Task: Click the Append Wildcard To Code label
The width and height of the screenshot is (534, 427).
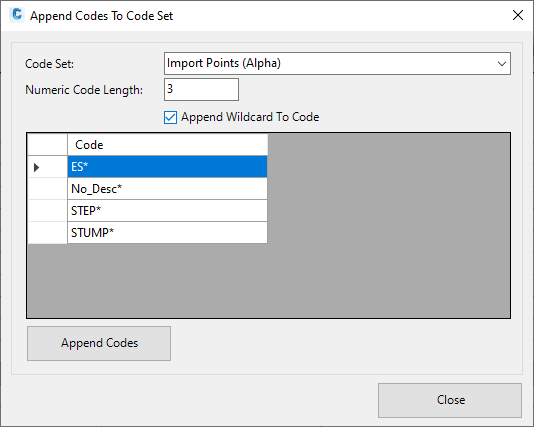Action: (x=250, y=117)
